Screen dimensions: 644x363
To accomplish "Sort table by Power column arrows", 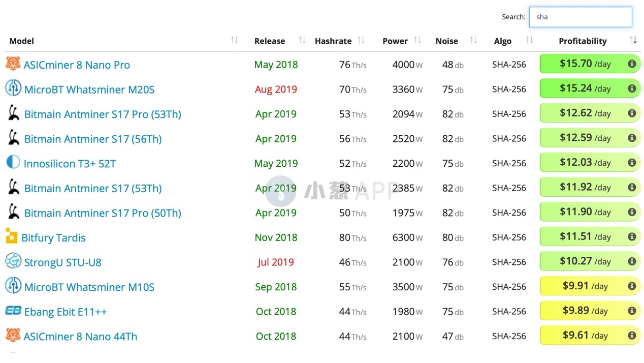I will 417,40.
